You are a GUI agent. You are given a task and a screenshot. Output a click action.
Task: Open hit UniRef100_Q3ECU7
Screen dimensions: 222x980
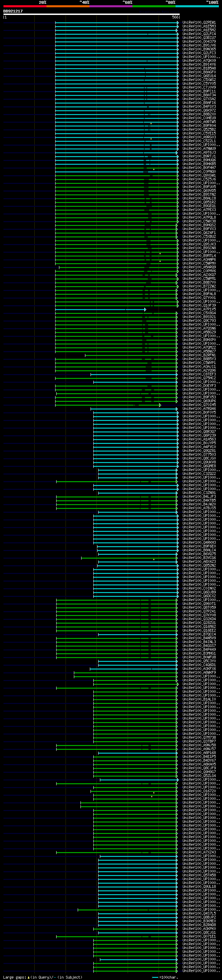point(199,38)
